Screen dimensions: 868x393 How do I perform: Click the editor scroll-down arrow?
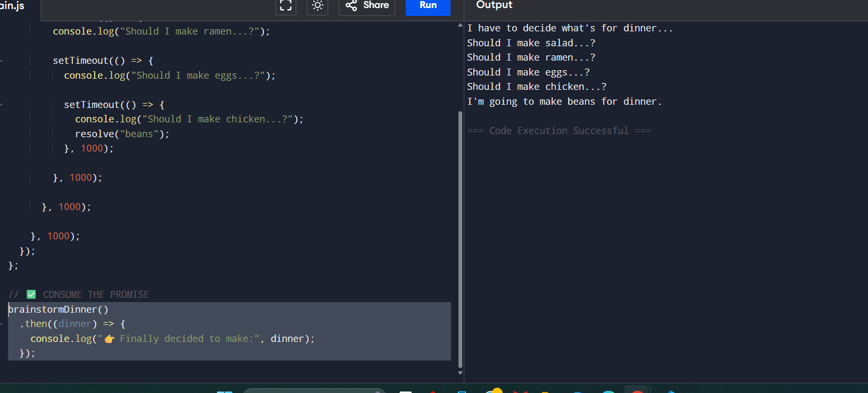tap(460, 373)
